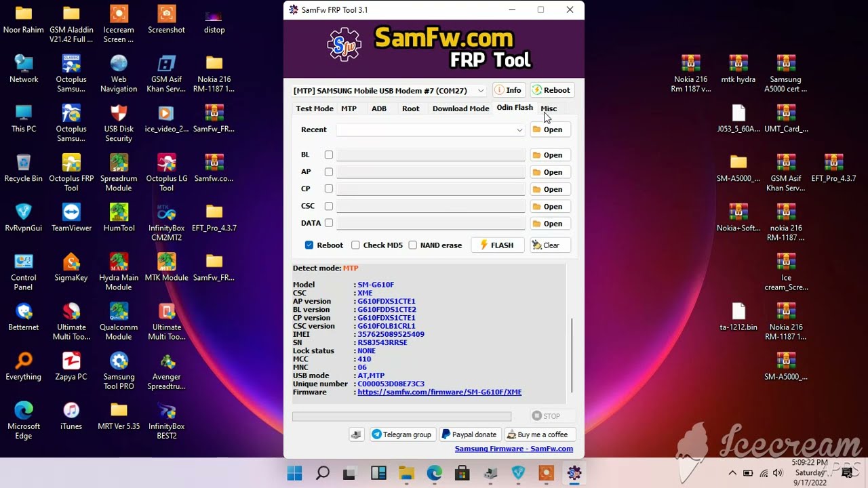Select the iTunes desktop icon
This screenshot has width=868, height=488.
71,415
